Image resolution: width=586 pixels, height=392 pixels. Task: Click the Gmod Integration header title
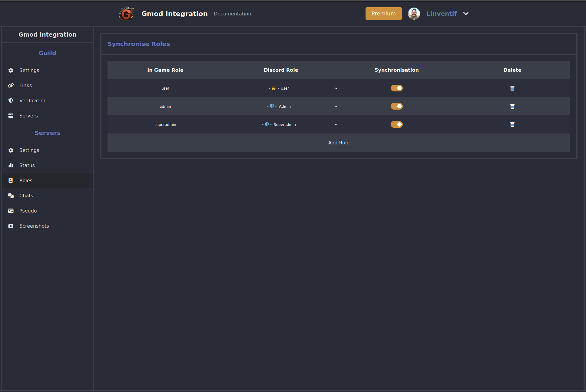click(x=174, y=14)
